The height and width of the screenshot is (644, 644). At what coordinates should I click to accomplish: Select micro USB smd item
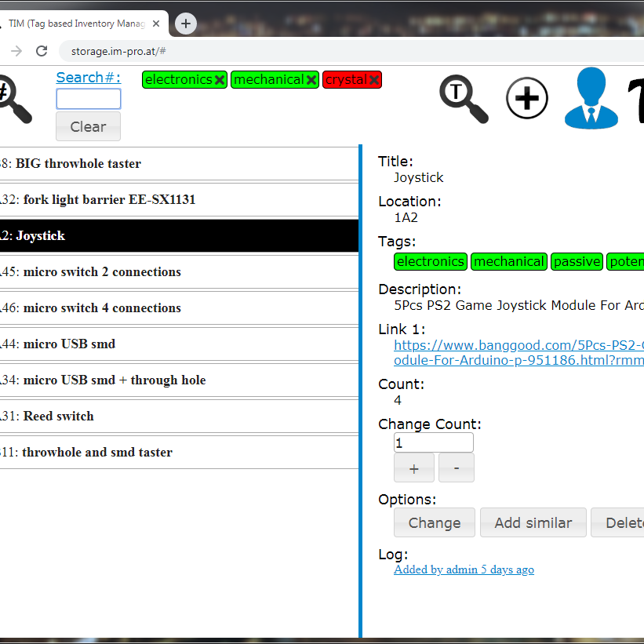[179, 344]
